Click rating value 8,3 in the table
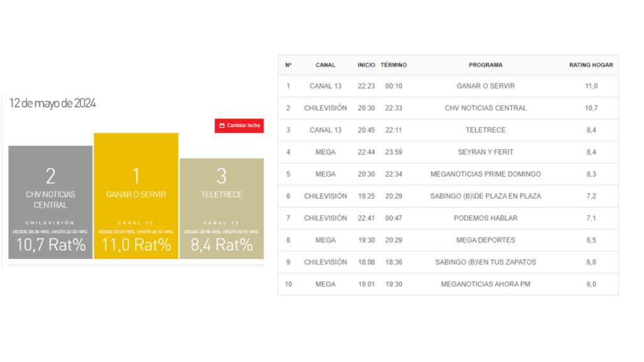644x362 pixels. pyautogui.click(x=591, y=174)
